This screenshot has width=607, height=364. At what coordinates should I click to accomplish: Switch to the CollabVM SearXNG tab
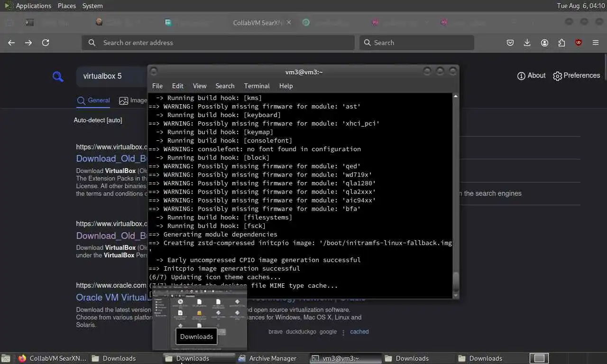[258, 23]
